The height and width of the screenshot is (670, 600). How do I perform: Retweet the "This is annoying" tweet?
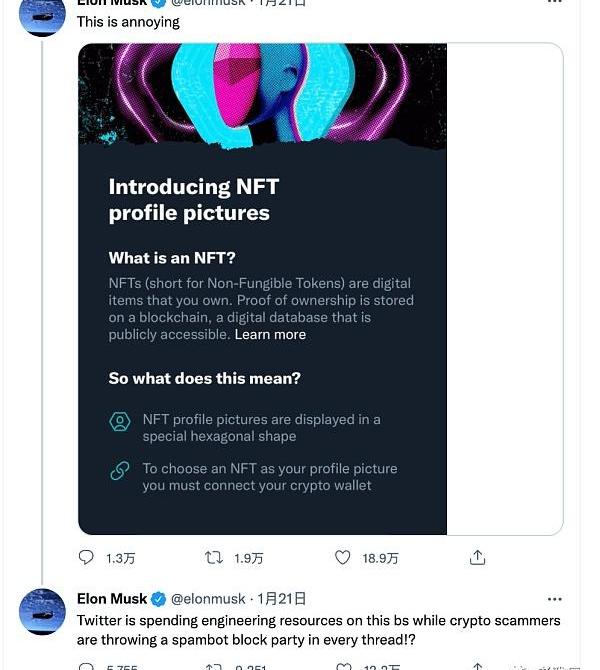214,557
